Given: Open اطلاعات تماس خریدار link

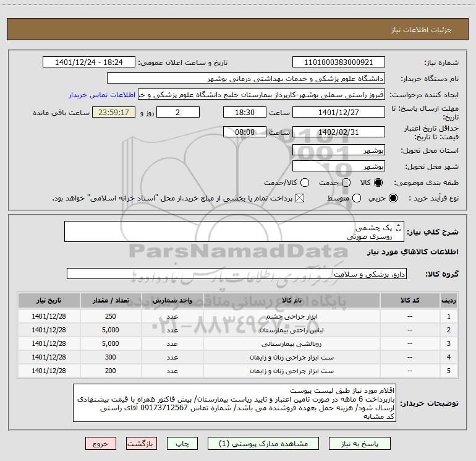Looking at the screenshot, I should tap(102, 95).
